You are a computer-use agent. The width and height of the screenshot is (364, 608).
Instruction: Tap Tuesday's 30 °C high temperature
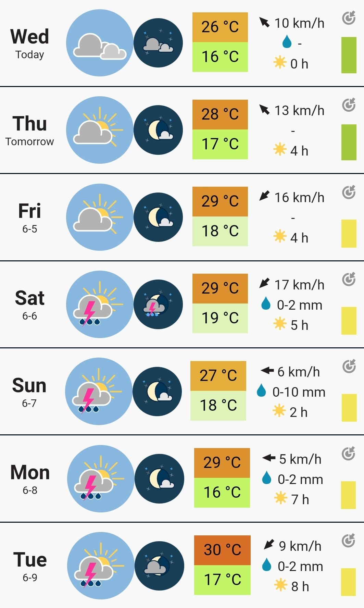pos(222,550)
